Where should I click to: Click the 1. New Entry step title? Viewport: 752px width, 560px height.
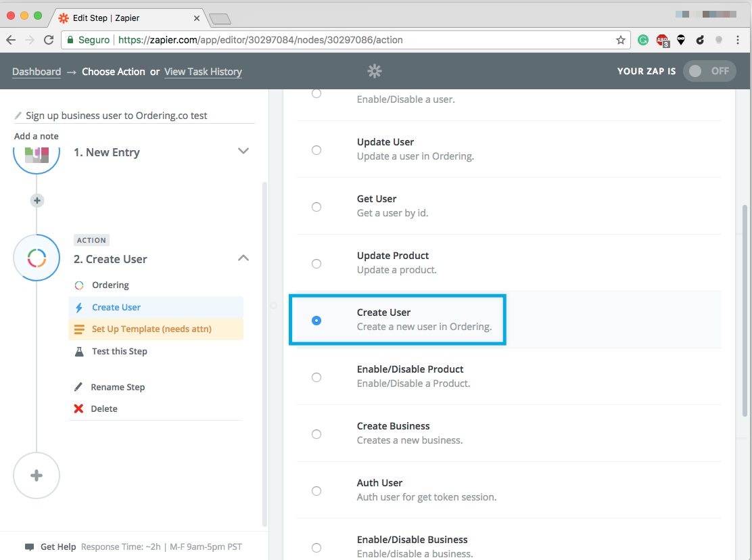(x=106, y=152)
